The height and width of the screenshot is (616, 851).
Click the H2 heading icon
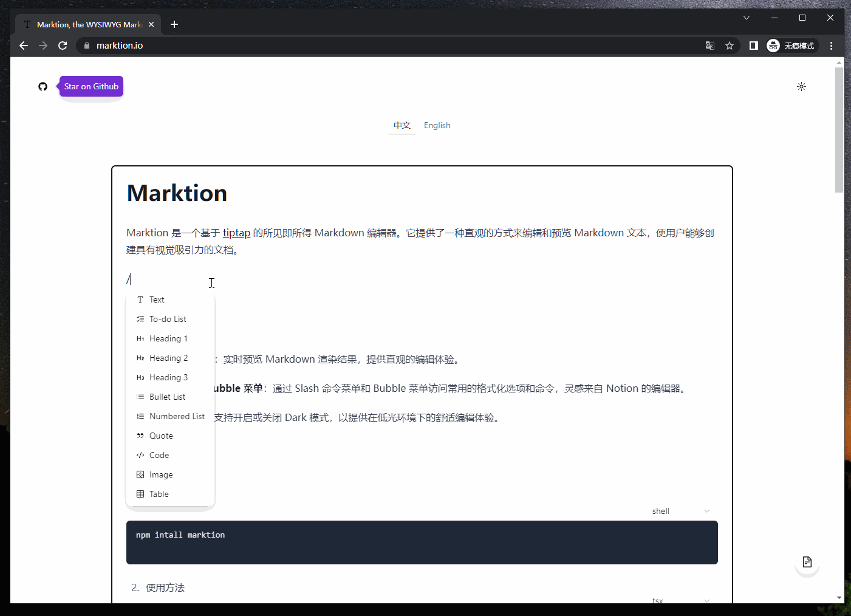tap(140, 358)
